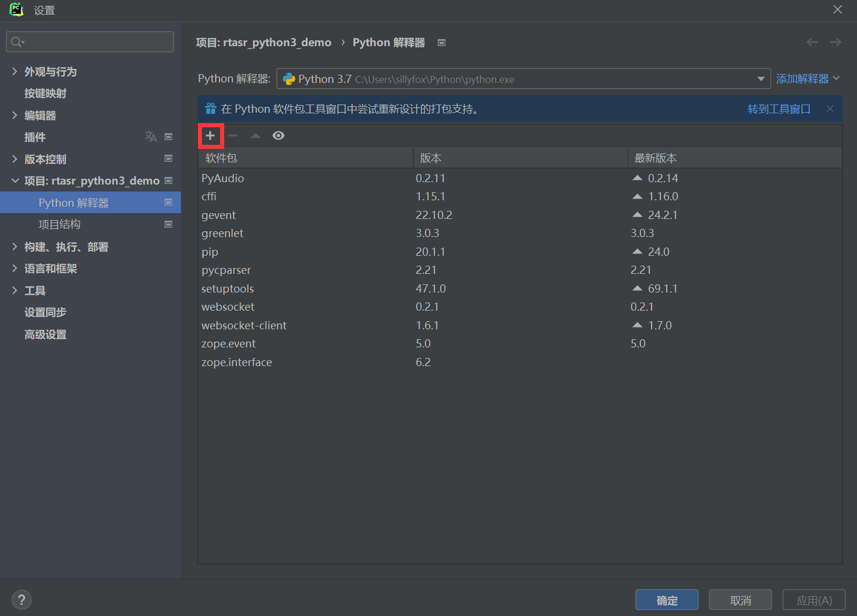Click upgrade arrow next to pip 24.0
The width and height of the screenshot is (857, 616).
[x=637, y=252]
